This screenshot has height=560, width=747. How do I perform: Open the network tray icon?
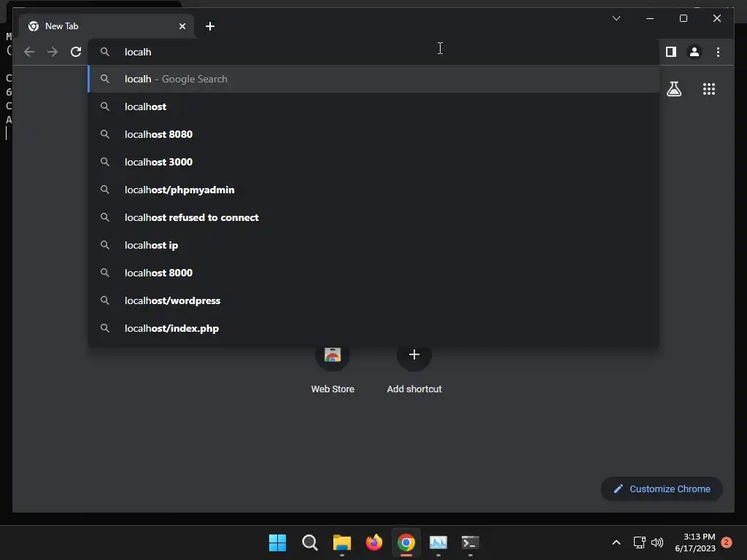pyautogui.click(x=639, y=542)
